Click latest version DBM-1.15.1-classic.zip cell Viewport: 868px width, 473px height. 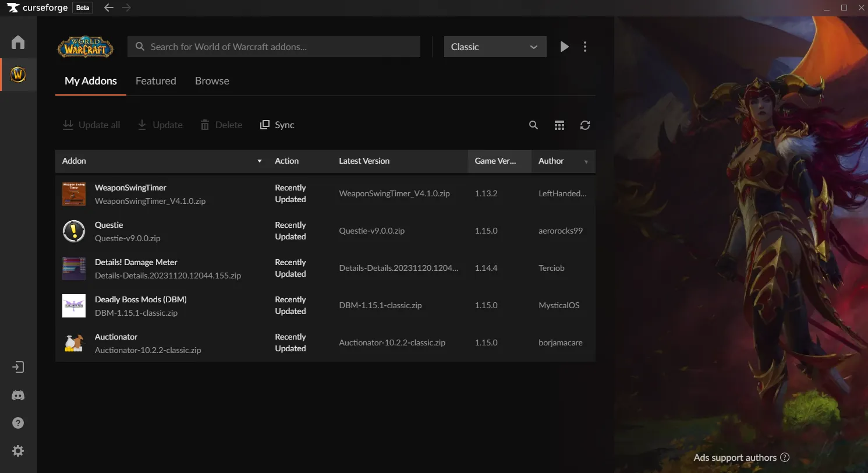(x=381, y=305)
